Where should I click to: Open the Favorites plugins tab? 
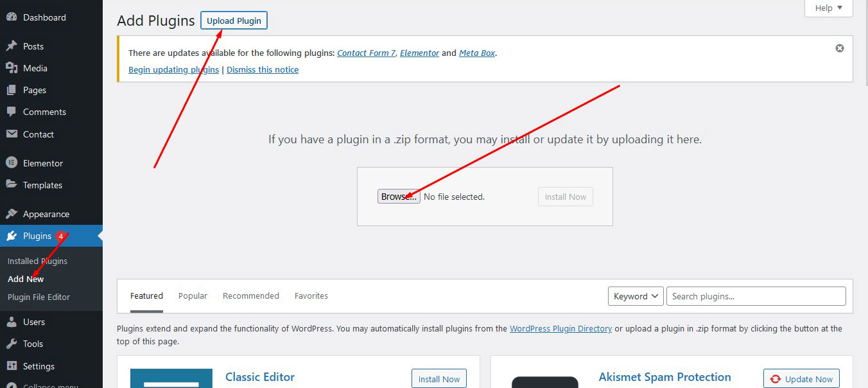pos(311,296)
